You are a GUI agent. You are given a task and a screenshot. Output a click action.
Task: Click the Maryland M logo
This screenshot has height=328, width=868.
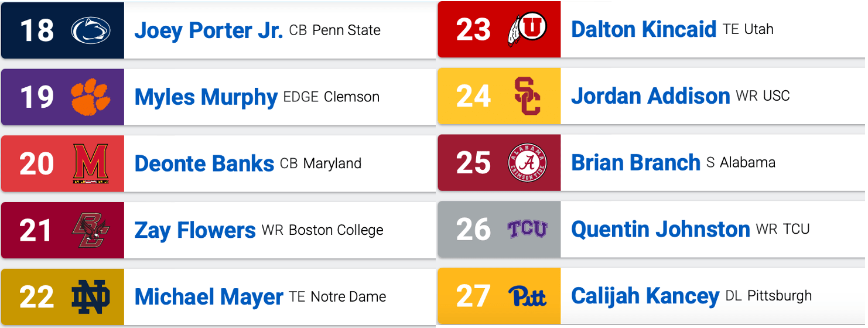pos(91,163)
